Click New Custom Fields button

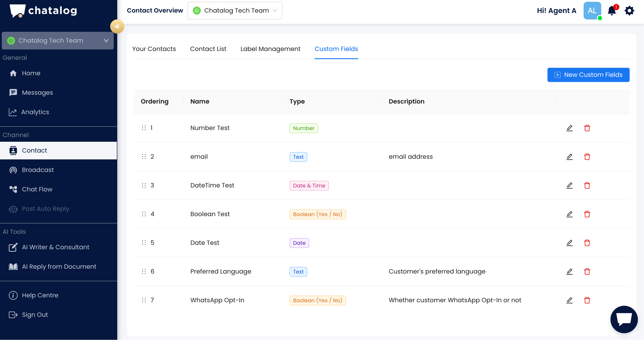(x=588, y=75)
